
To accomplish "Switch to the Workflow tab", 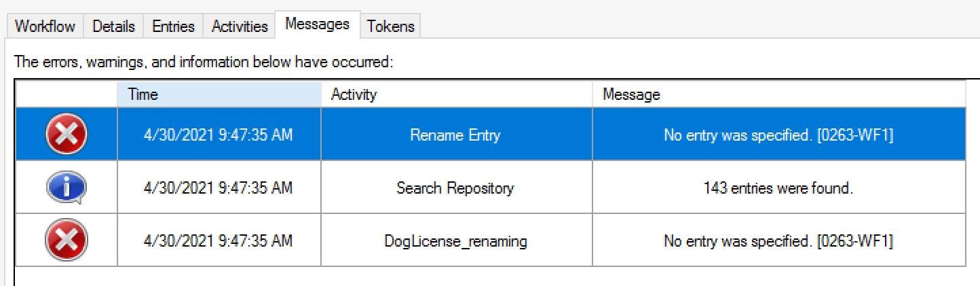I will pyautogui.click(x=44, y=26).
